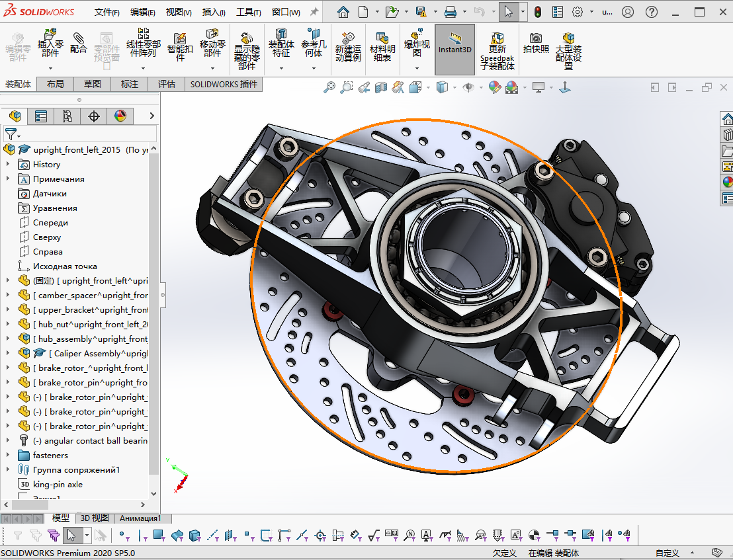Click the Apply Scene icon

pos(512,87)
